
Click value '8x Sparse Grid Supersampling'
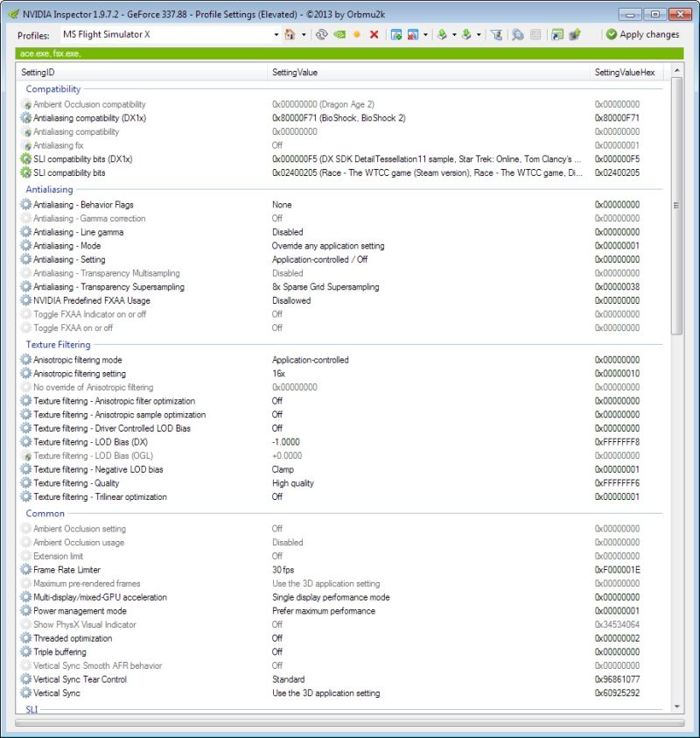tap(325, 286)
